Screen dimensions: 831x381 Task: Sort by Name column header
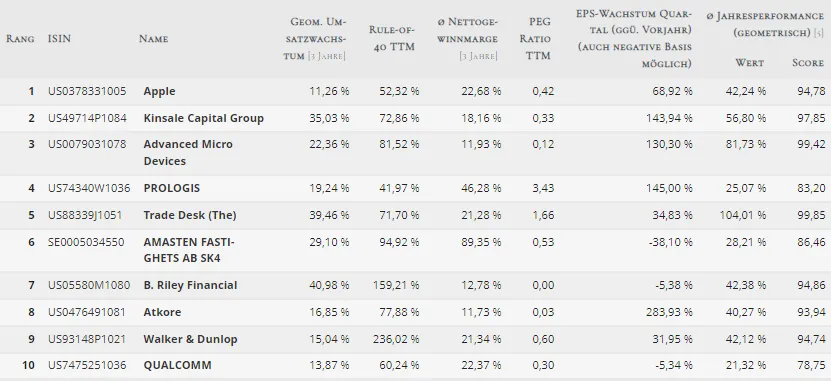click(x=154, y=39)
